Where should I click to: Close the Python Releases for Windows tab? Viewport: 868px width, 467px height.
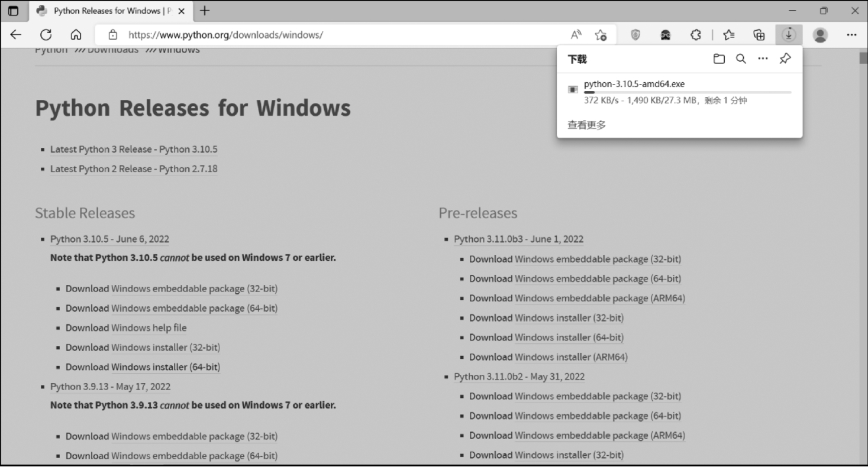pyautogui.click(x=181, y=11)
